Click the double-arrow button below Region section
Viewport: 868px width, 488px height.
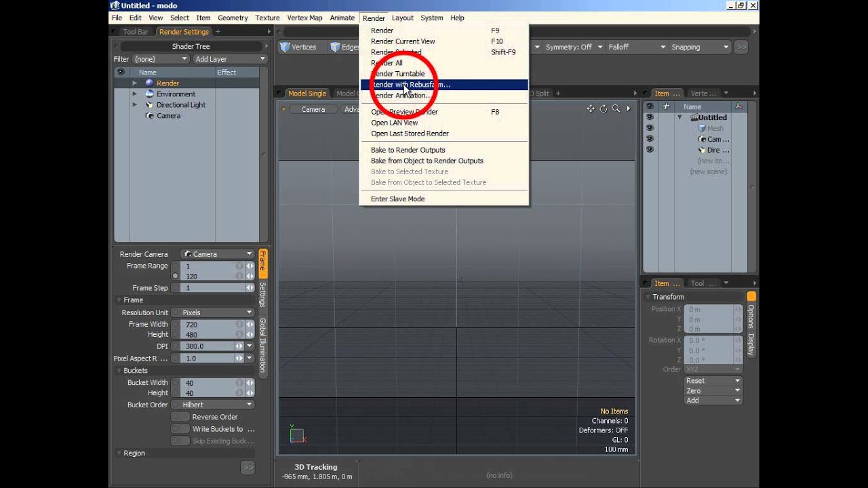click(x=248, y=467)
